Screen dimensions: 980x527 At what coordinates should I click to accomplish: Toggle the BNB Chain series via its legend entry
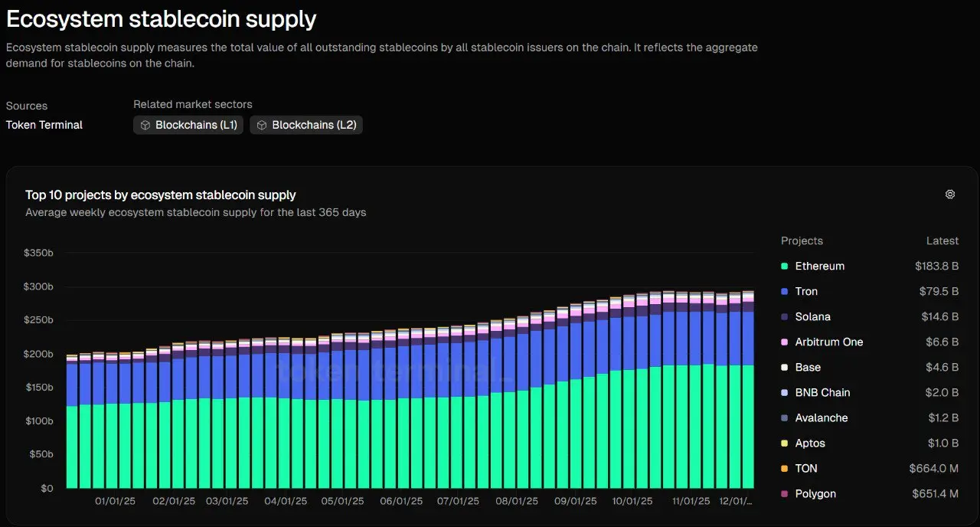822,392
